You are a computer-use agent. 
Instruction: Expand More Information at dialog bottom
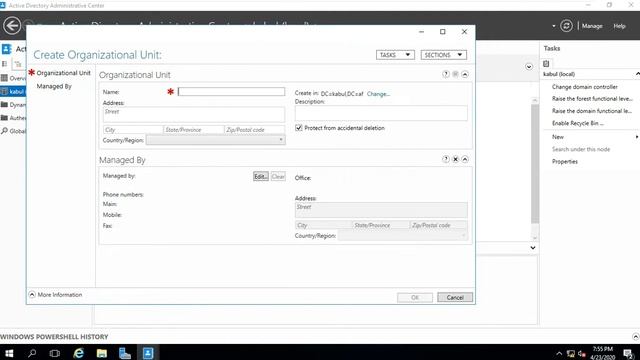tap(55, 294)
